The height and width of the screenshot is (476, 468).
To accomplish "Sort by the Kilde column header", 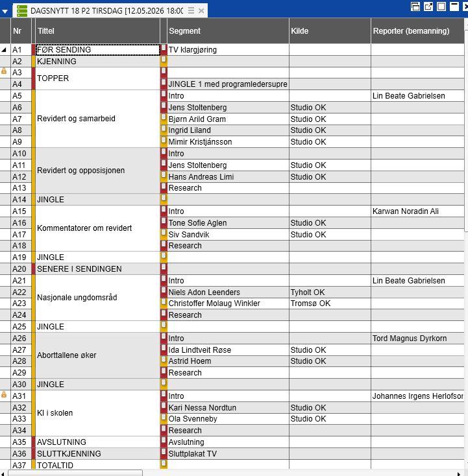I will tap(330, 30).
